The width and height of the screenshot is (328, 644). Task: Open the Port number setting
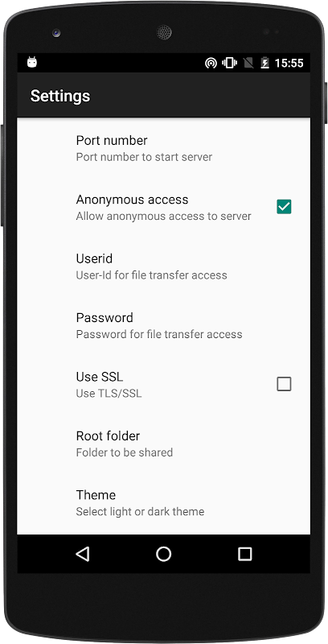click(163, 148)
